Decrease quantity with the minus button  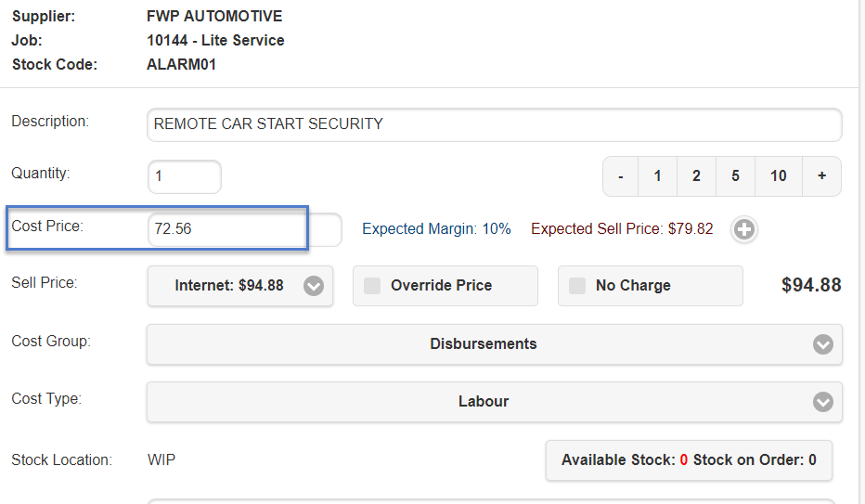point(621,176)
